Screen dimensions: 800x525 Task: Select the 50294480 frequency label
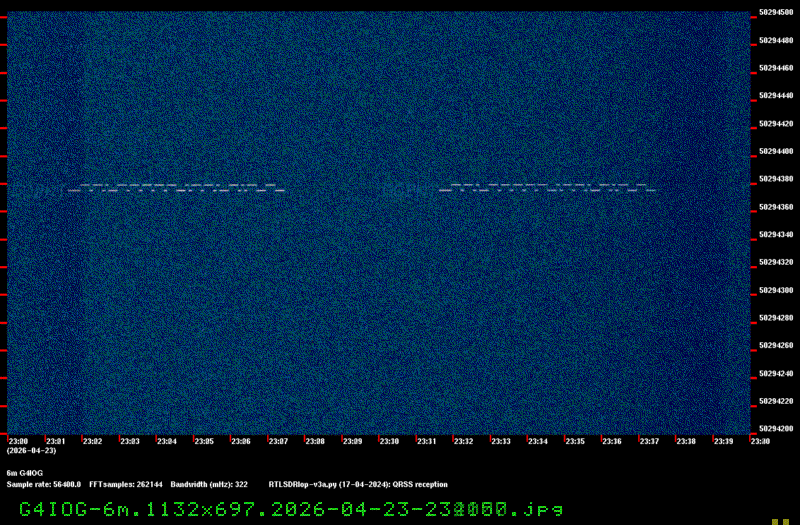(x=776, y=40)
